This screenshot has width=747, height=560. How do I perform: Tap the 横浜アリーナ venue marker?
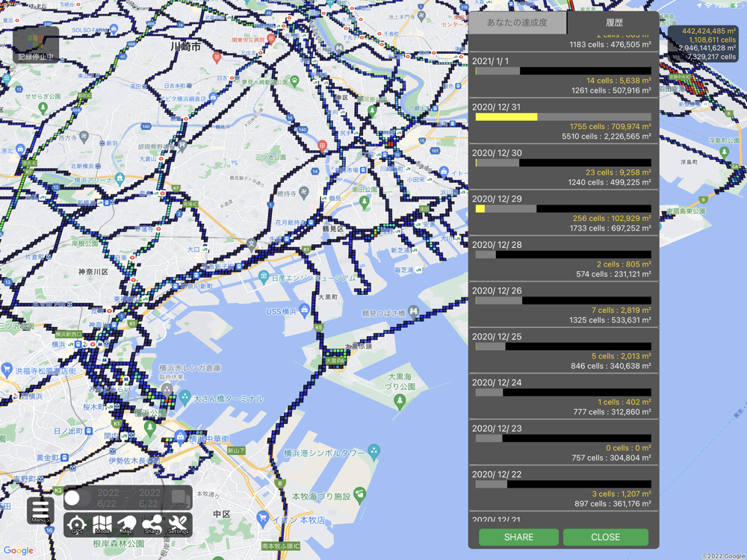[119, 179]
